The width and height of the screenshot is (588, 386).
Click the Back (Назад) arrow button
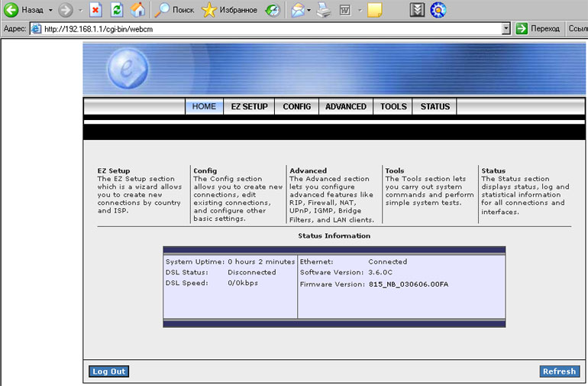[12, 10]
